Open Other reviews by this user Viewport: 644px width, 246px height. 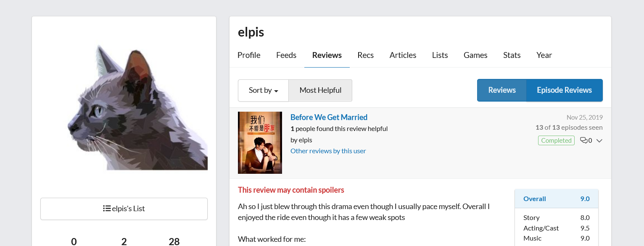(x=328, y=151)
